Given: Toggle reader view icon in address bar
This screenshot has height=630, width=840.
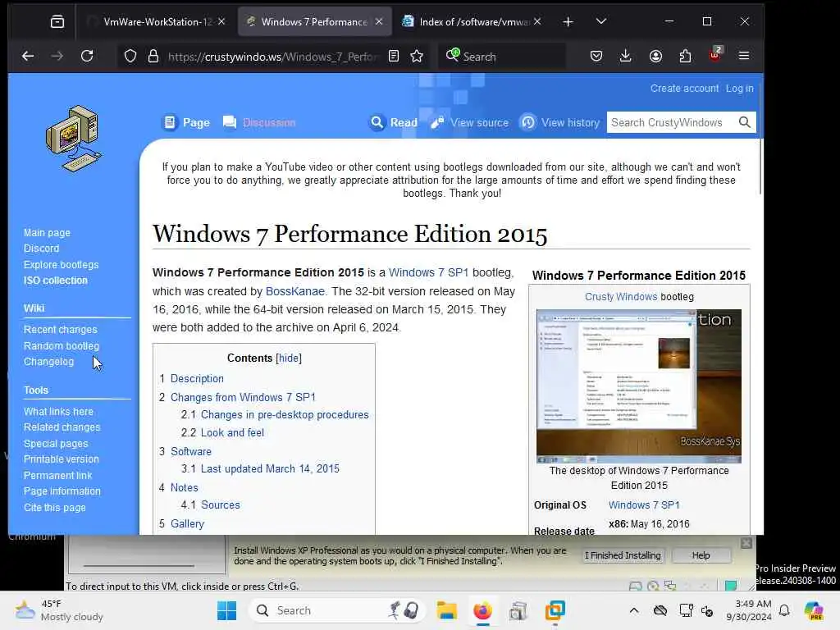Looking at the screenshot, I should click(x=394, y=57).
